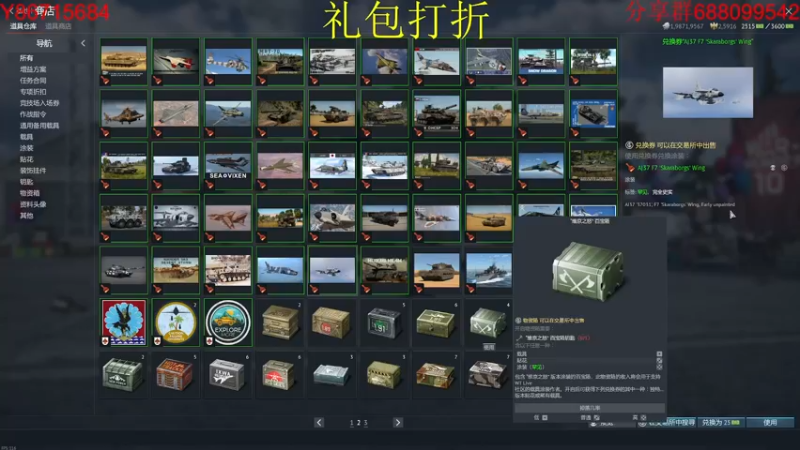Select the red crate beside wooden chest
Image resolution: width=800 pixels, height=450 pixels.
pos(332,322)
